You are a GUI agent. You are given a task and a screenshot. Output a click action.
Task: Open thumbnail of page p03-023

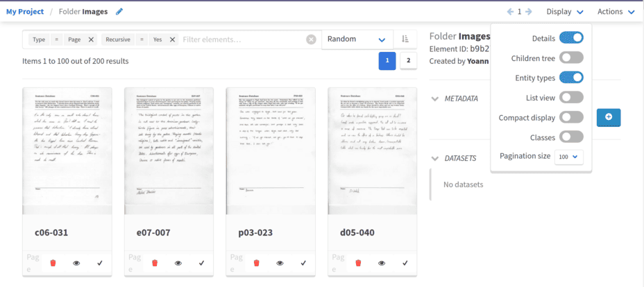(271, 151)
